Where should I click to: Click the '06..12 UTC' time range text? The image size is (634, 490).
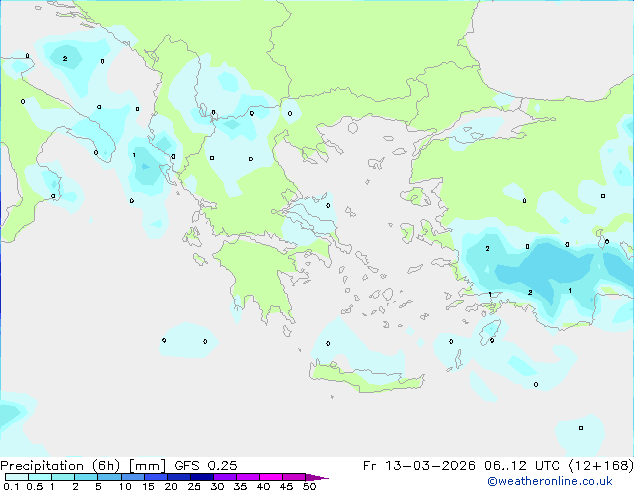(523, 466)
